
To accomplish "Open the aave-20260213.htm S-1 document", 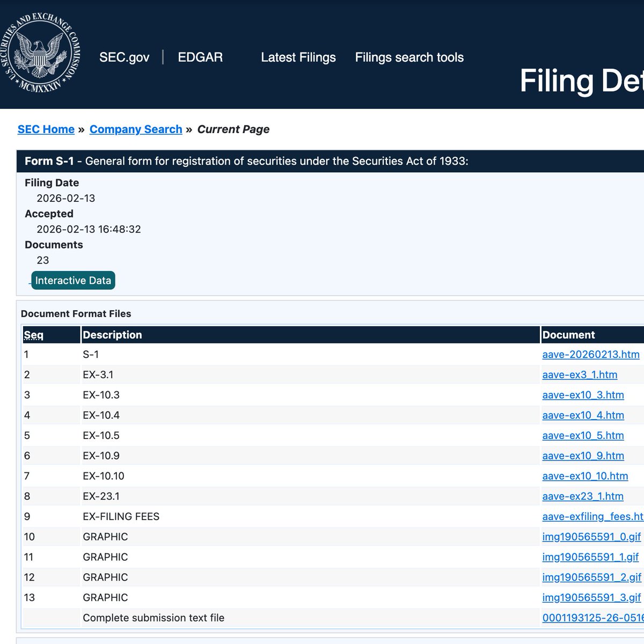I will pyautogui.click(x=590, y=354).
